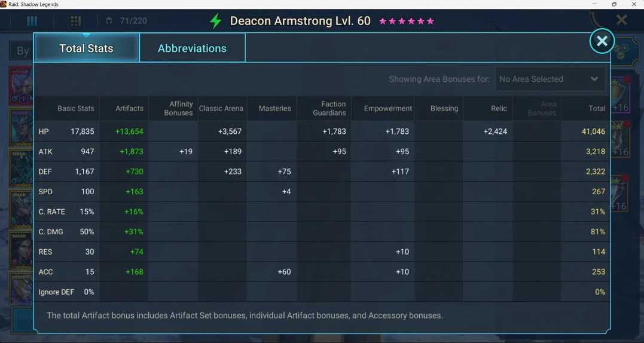Click the Masteries ACC bonus +60
Viewport: 644px width, 343px height.
click(284, 272)
